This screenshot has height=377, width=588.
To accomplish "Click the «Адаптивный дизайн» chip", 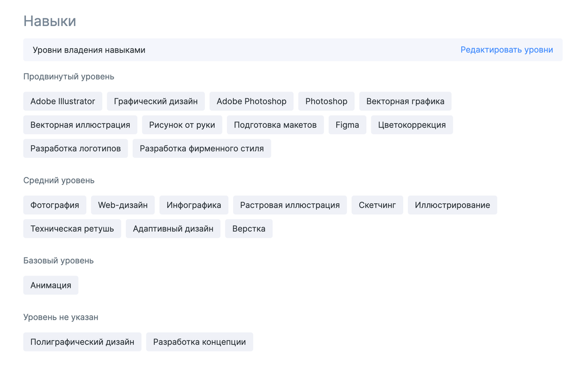I will click(173, 228).
